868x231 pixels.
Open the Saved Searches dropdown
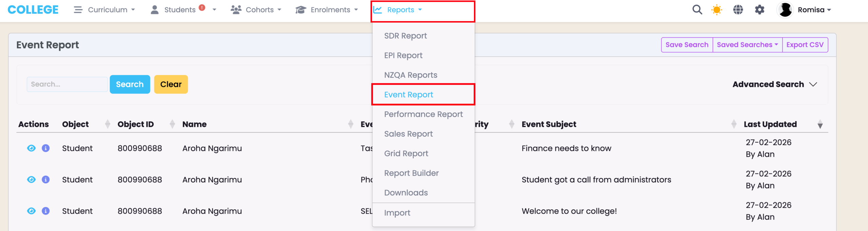point(747,45)
